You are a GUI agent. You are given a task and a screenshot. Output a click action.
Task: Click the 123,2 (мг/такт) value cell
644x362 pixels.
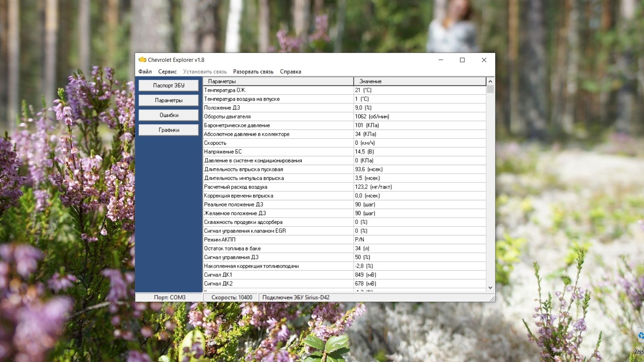pos(420,187)
